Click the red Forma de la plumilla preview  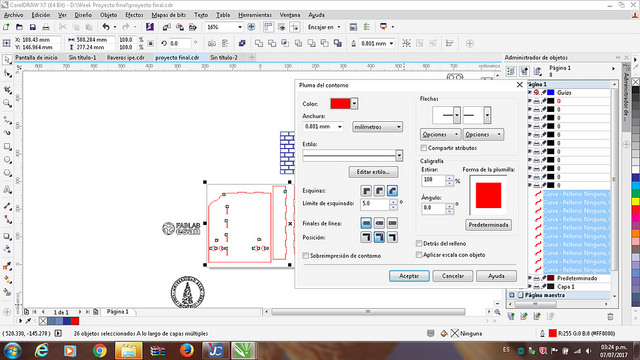point(488,195)
